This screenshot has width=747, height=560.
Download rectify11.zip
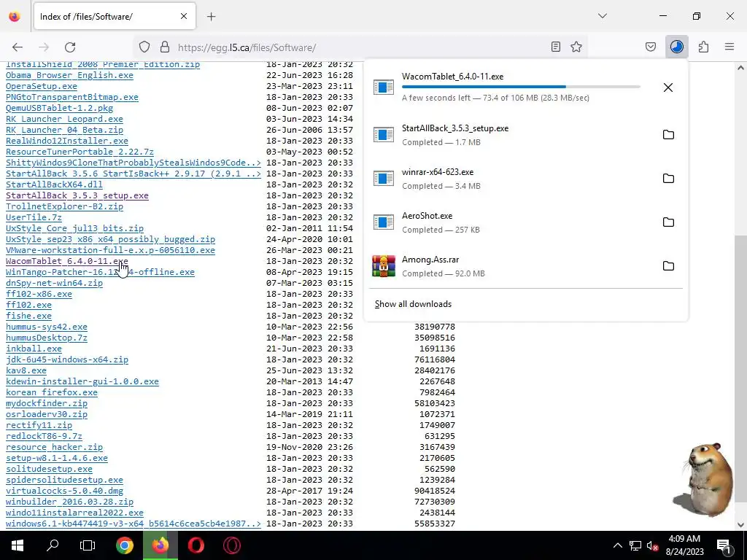(x=39, y=426)
